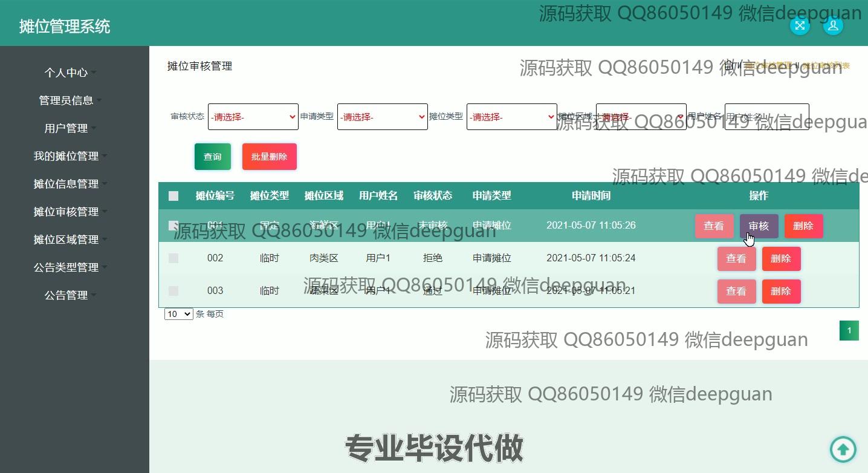This screenshot has width=868, height=473.
Task: Check the checkbox for row 003
Action: 173,291
